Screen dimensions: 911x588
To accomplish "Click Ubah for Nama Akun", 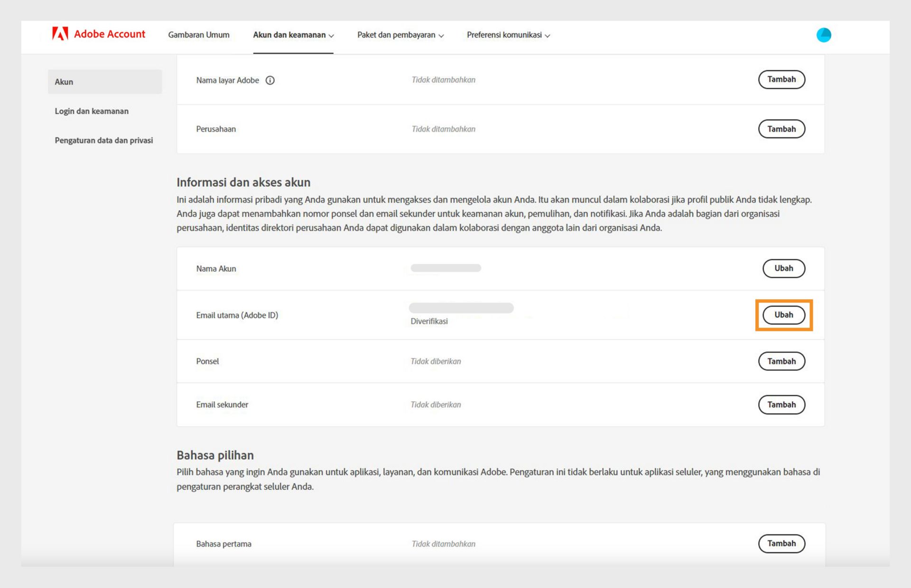I will pos(783,268).
